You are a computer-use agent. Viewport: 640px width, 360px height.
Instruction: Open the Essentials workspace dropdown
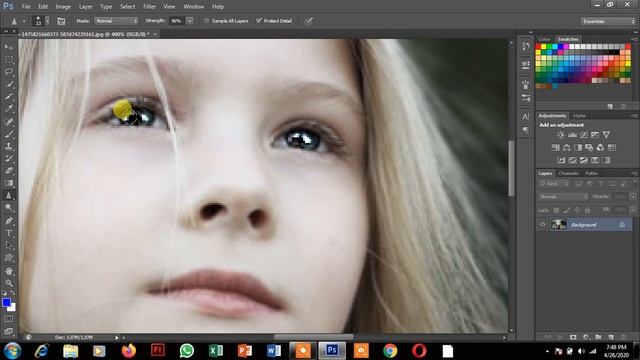click(608, 21)
